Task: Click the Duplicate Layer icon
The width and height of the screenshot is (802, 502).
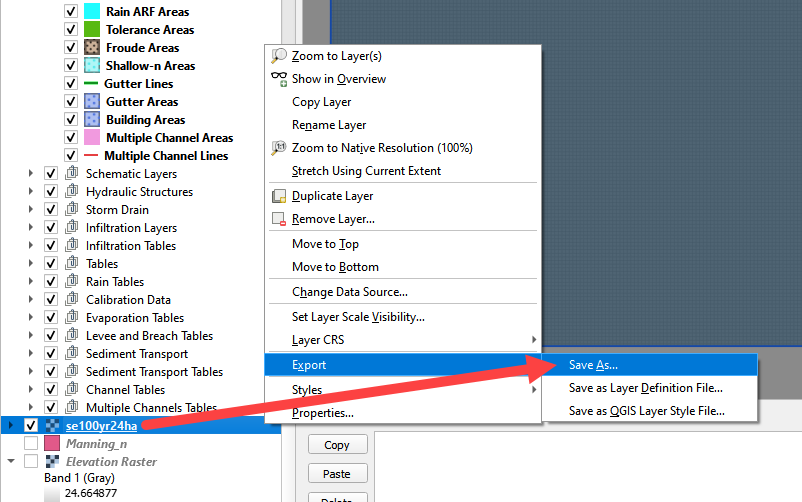Action: click(279, 197)
